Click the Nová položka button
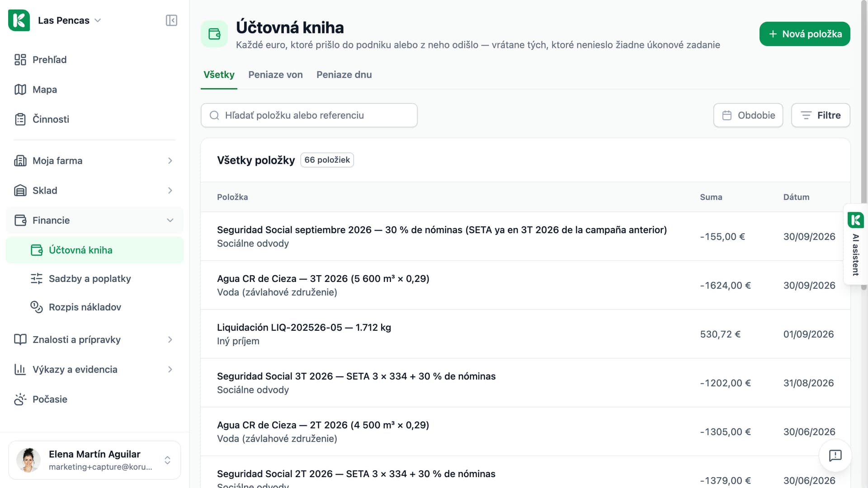 (805, 34)
